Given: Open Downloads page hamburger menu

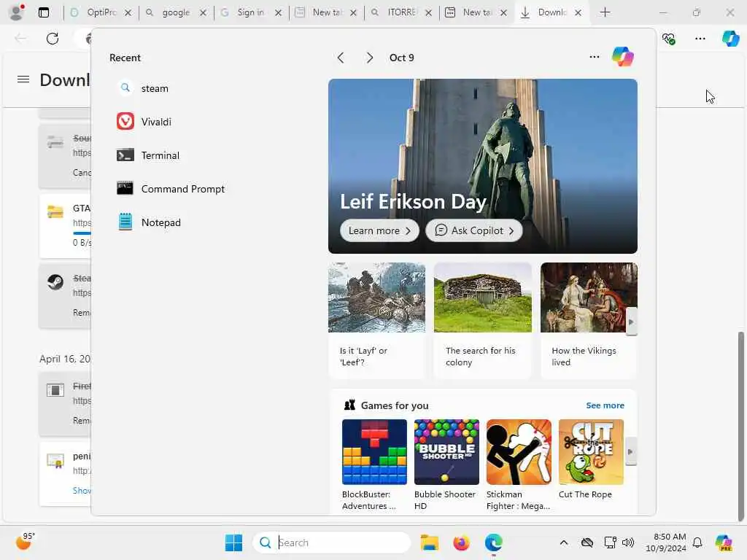Looking at the screenshot, I should [23, 79].
